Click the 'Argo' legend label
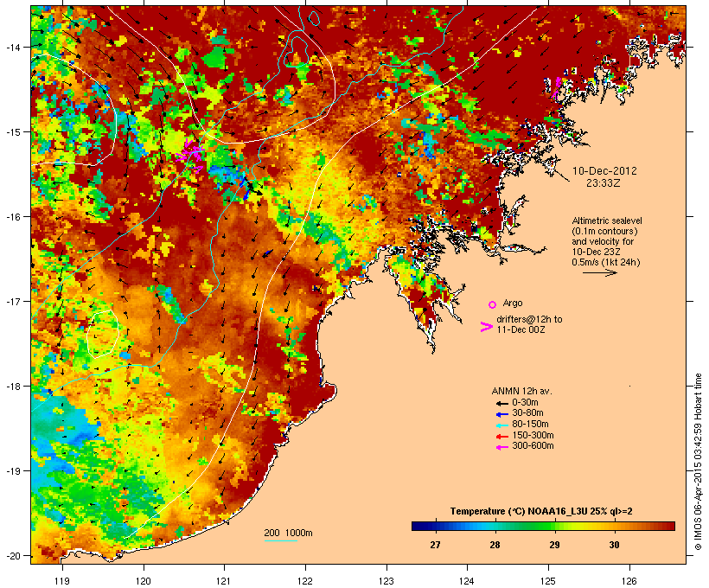This screenshot has height=588, width=709. coord(513,303)
